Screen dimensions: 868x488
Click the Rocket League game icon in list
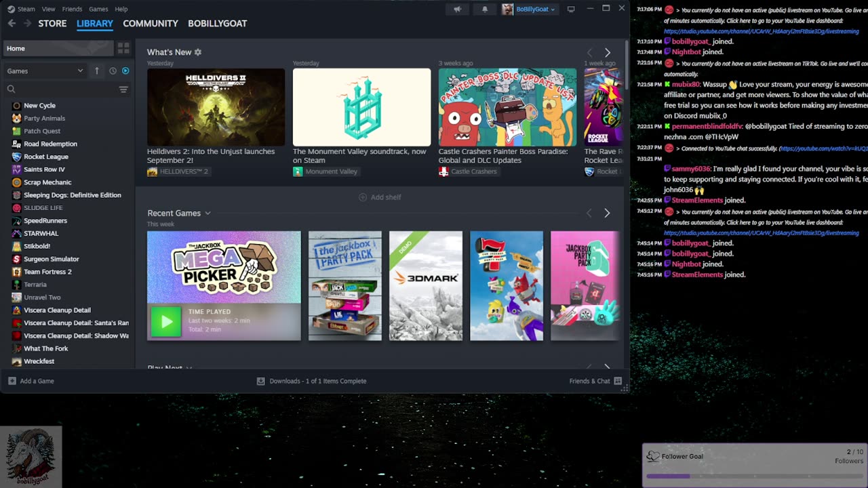coord(16,157)
